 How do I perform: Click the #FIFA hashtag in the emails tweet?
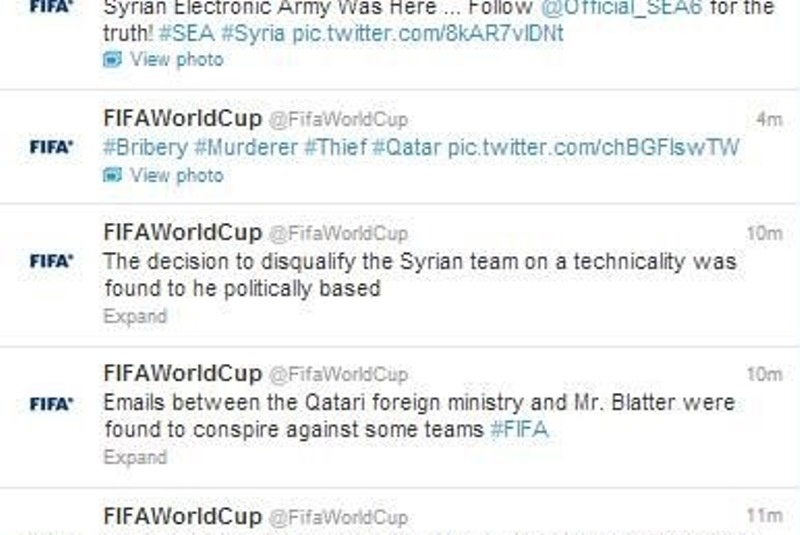point(519,430)
